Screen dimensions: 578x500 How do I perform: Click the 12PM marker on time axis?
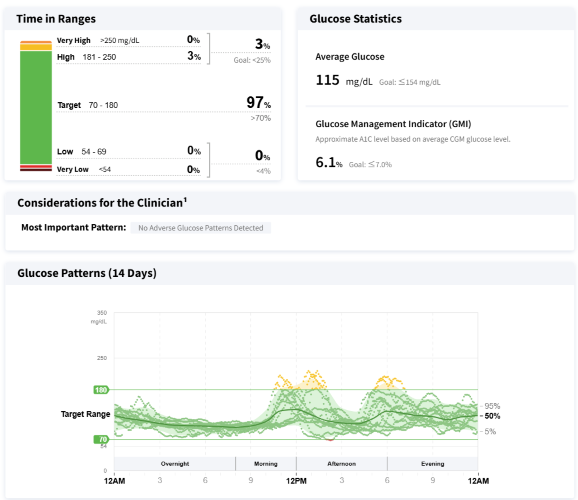click(296, 481)
